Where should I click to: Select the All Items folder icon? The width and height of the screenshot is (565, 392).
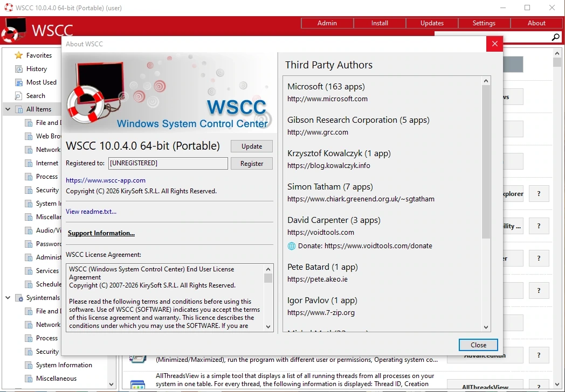[x=19, y=109]
